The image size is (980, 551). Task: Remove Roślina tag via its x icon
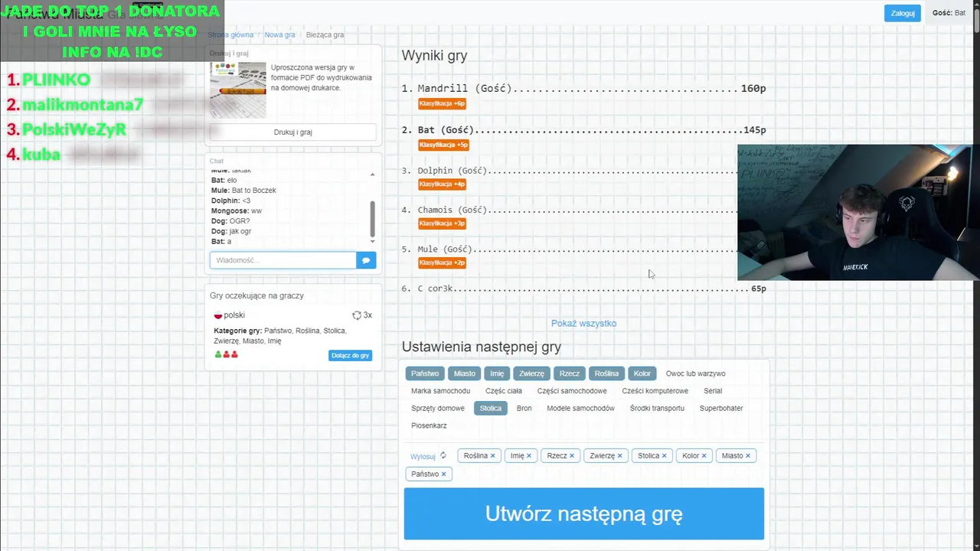pyautogui.click(x=492, y=455)
